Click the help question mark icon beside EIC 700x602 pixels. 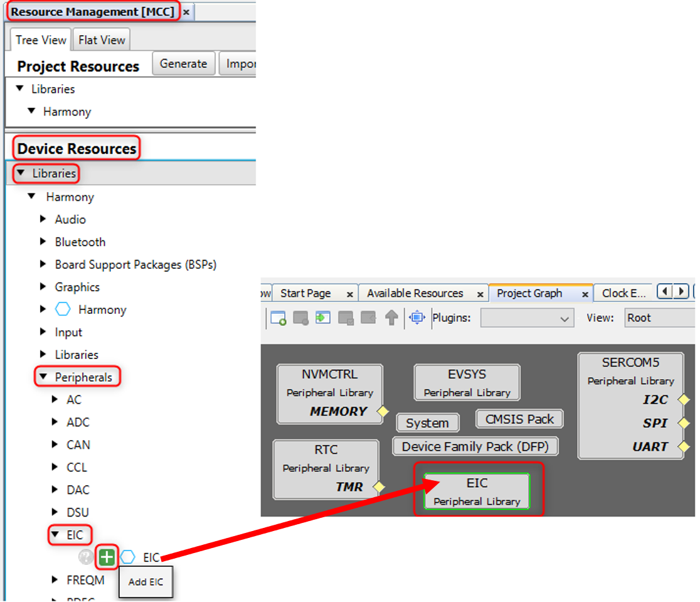[x=85, y=557]
